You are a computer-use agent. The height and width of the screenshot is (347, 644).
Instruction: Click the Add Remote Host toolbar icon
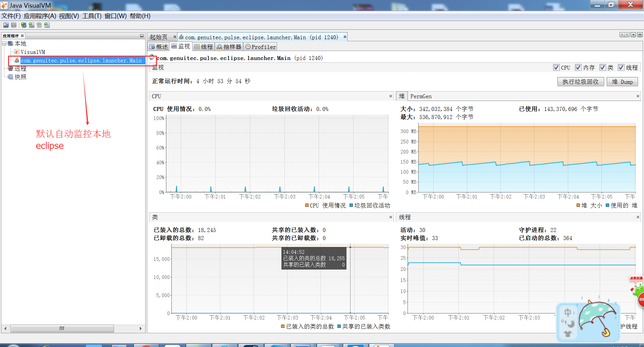point(24,25)
